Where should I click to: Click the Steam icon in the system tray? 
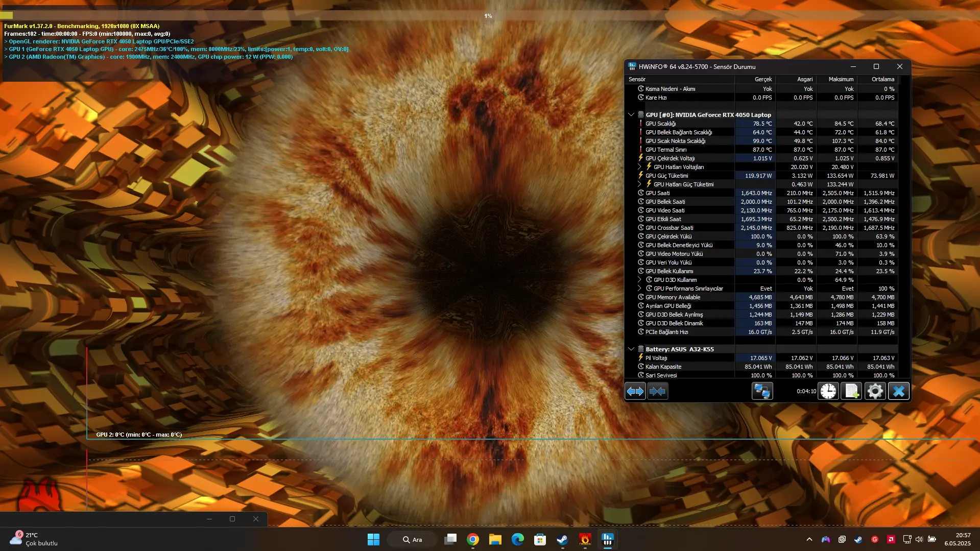(x=858, y=539)
